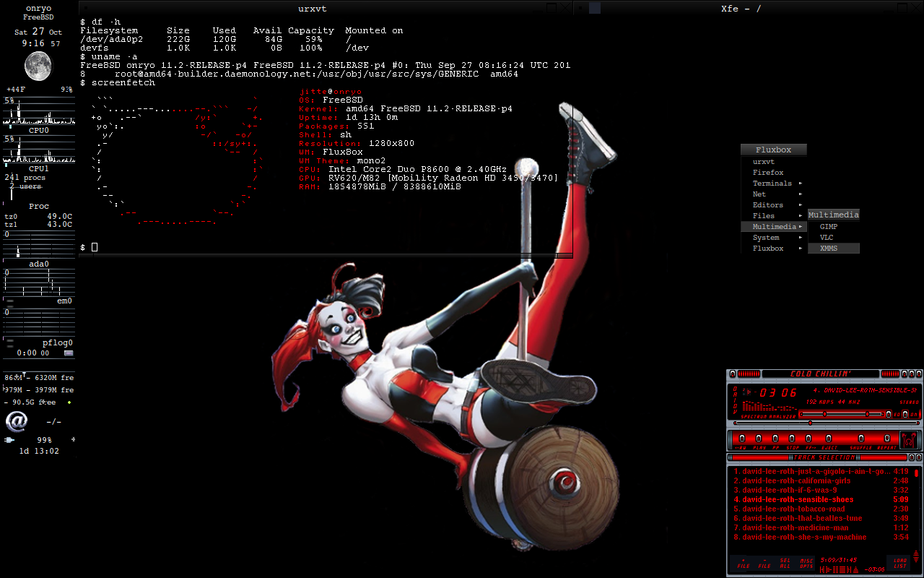Screen dimensions: 924x578
Task: Click the ada0 disk label in GKrellM
Action: (x=39, y=264)
